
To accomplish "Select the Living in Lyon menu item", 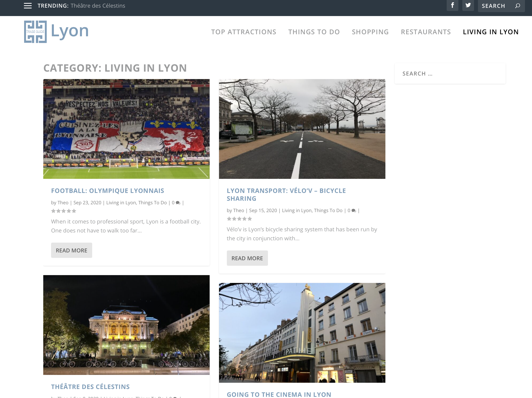I will [491, 32].
